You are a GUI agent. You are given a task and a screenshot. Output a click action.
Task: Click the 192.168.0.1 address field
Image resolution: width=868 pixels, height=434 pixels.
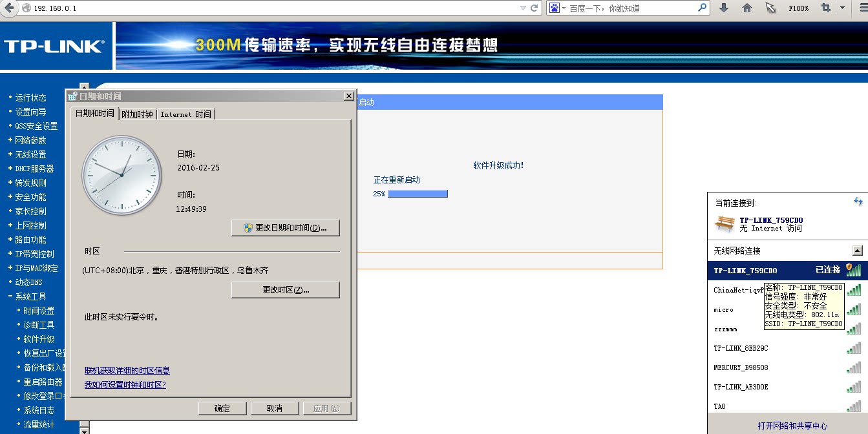(x=271, y=8)
